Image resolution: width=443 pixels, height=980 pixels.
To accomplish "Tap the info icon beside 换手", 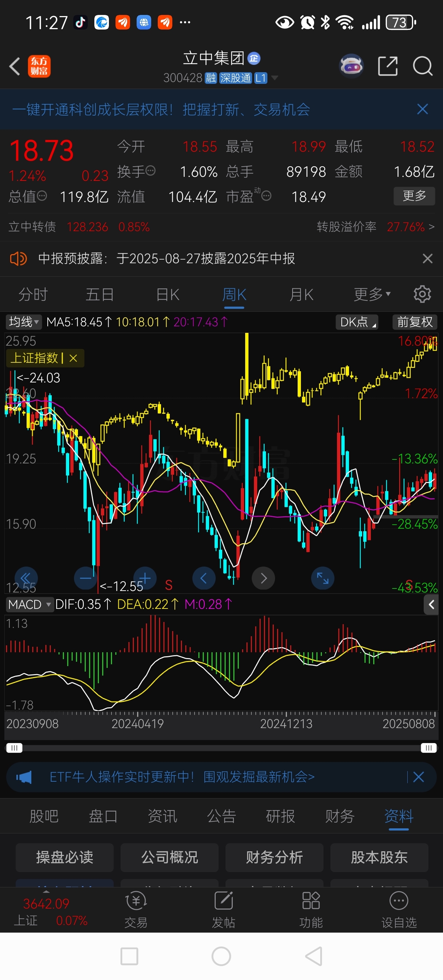I will [150, 170].
